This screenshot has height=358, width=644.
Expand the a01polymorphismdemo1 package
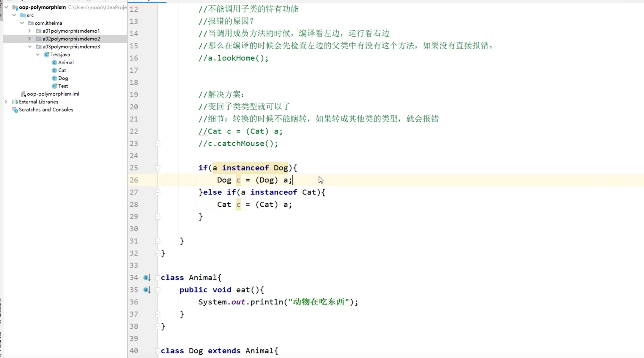[29, 31]
